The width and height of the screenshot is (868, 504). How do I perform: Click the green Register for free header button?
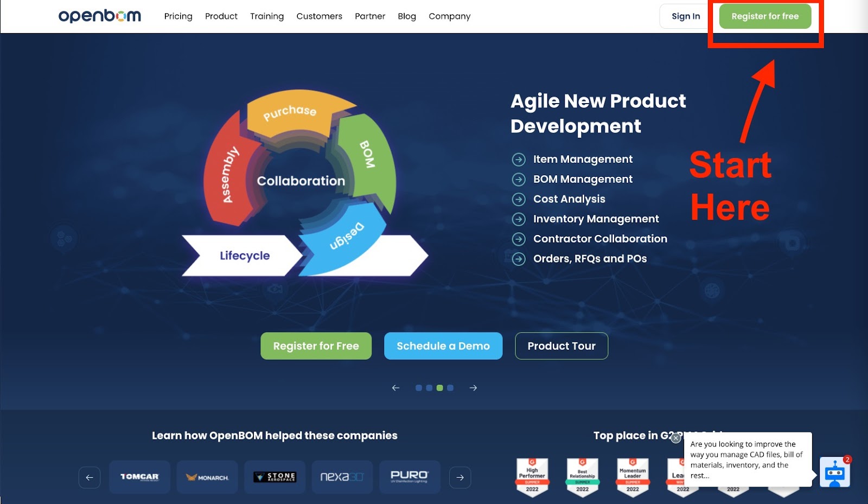pyautogui.click(x=765, y=16)
